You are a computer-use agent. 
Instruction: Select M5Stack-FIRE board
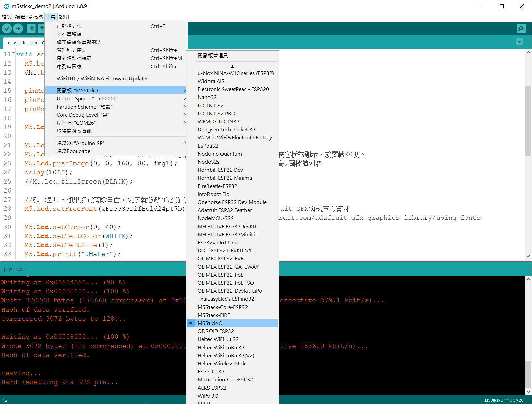232,315
